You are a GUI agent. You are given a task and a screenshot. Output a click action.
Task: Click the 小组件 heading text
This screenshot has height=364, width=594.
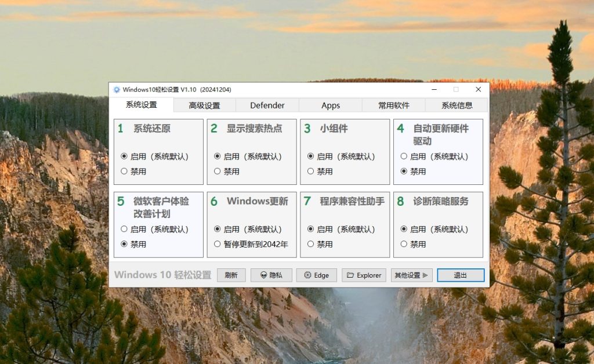pos(334,128)
